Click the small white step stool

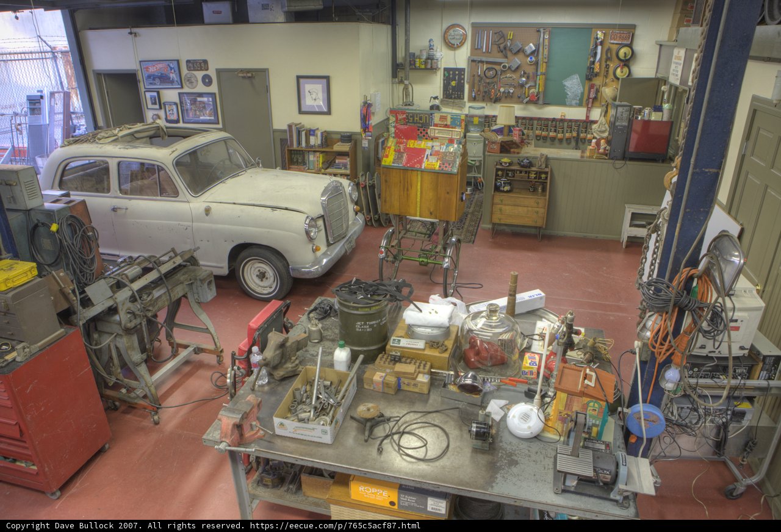(639, 225)
